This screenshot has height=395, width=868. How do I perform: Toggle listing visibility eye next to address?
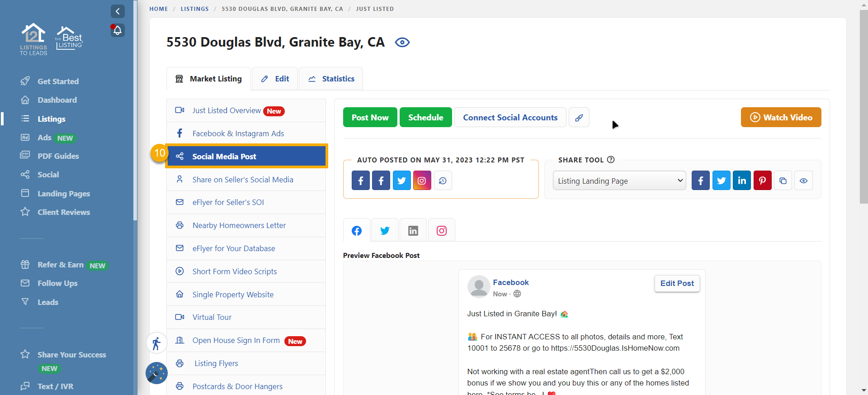(402, 43)
